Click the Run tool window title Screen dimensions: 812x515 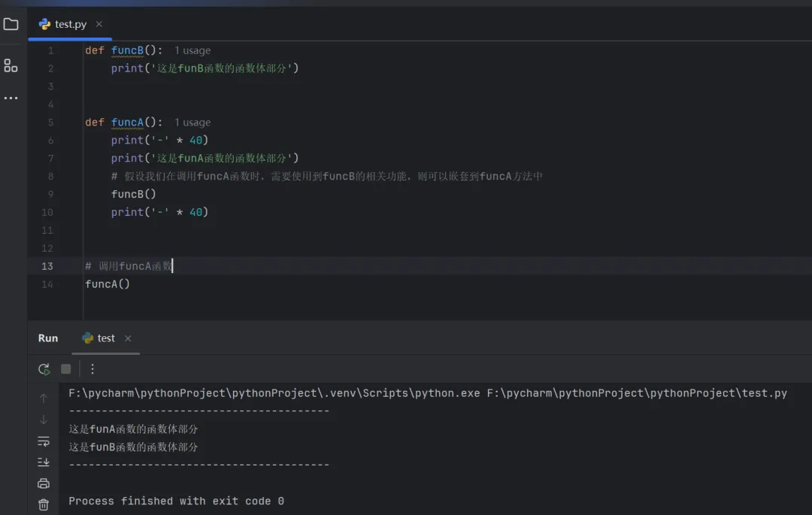click(48, 338)
